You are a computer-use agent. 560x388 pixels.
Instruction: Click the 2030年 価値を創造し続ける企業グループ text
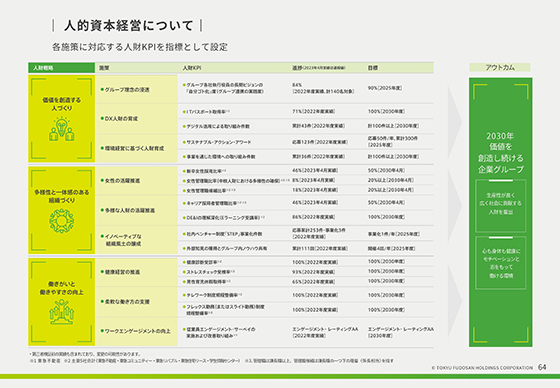coord(500,153)
